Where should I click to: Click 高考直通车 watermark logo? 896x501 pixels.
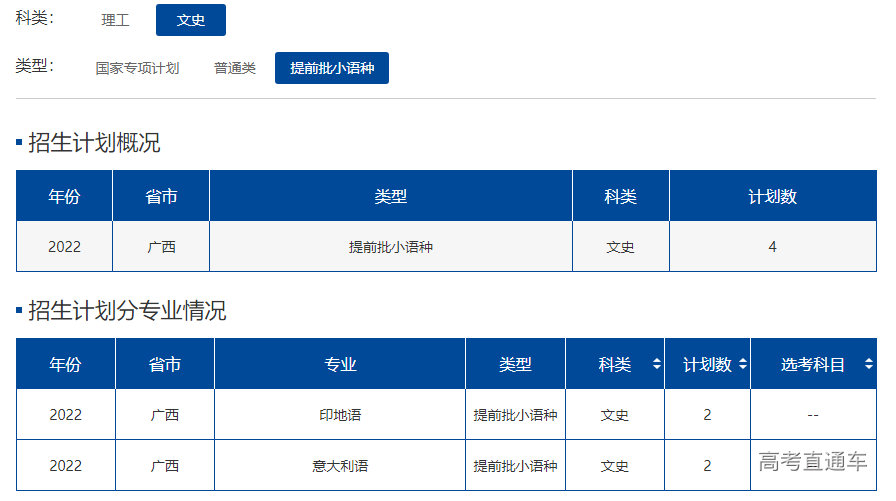pyautogui.click(x=813, y=462)
